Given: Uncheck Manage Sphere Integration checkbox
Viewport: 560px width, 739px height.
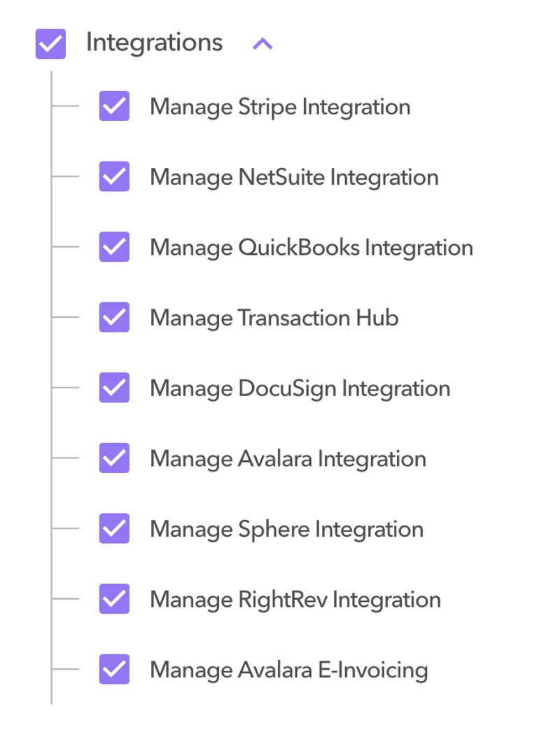Looking at the screenshot, I should [114, 528].
